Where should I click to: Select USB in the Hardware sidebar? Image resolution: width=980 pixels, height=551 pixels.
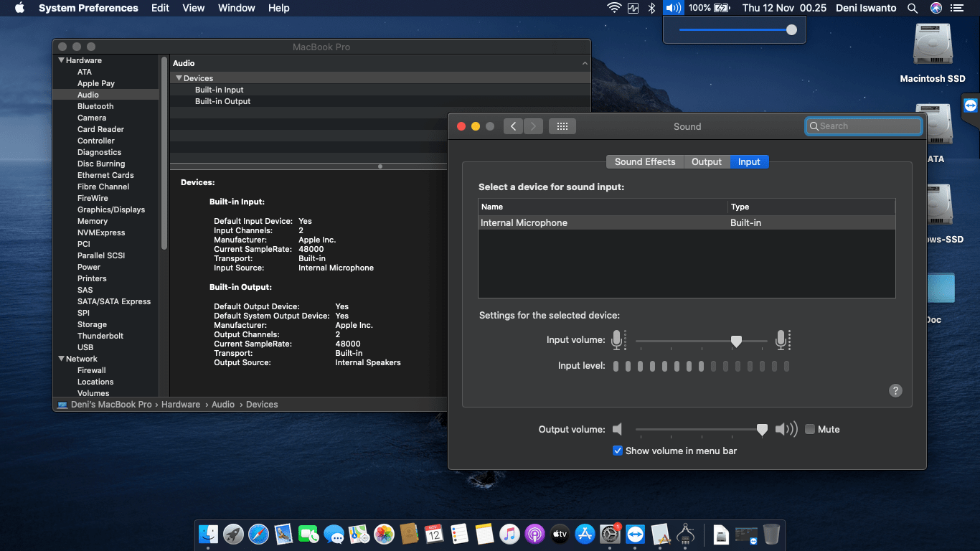coord(85,347)
